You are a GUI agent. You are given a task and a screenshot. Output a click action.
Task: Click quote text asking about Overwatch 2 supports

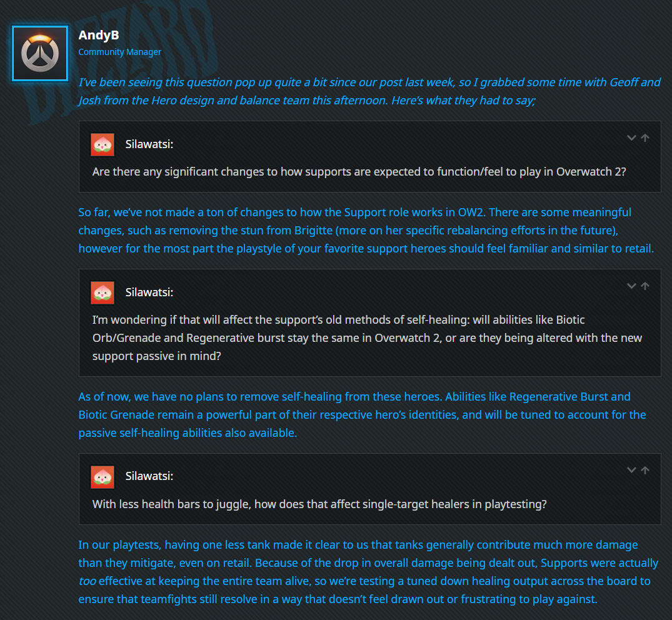[x=359, y=172]
